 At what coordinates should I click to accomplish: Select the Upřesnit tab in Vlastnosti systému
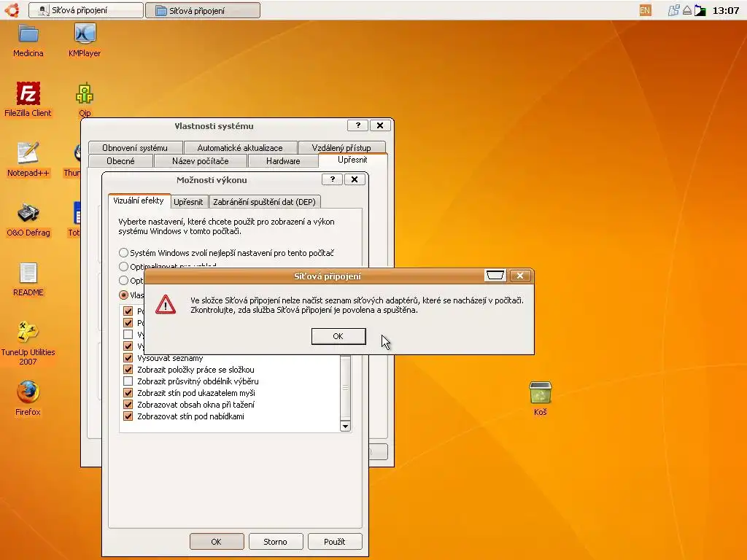point(352,160)
